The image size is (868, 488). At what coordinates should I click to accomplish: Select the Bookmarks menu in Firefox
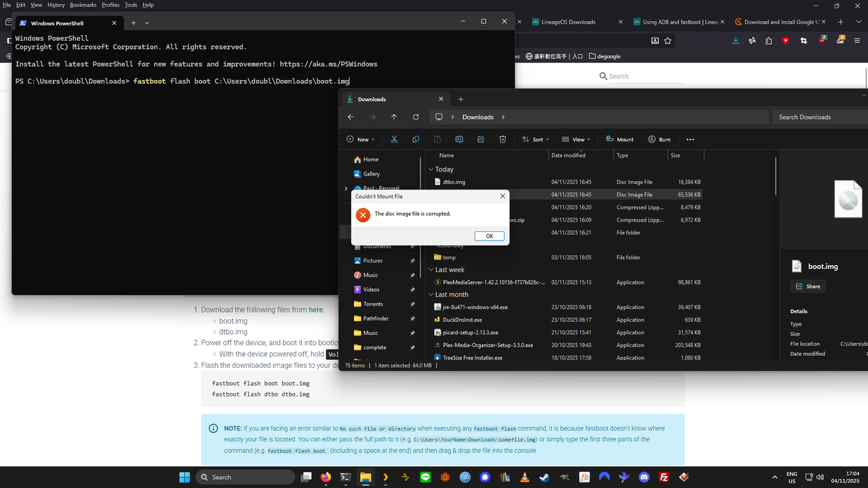pos(83,5)
